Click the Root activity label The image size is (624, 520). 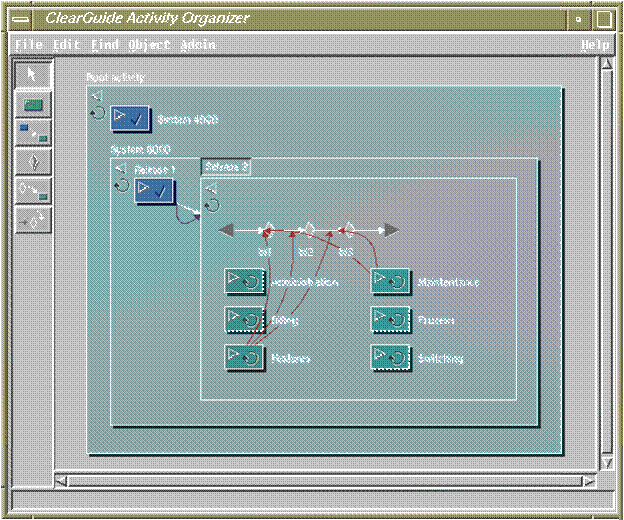[115, 77]
